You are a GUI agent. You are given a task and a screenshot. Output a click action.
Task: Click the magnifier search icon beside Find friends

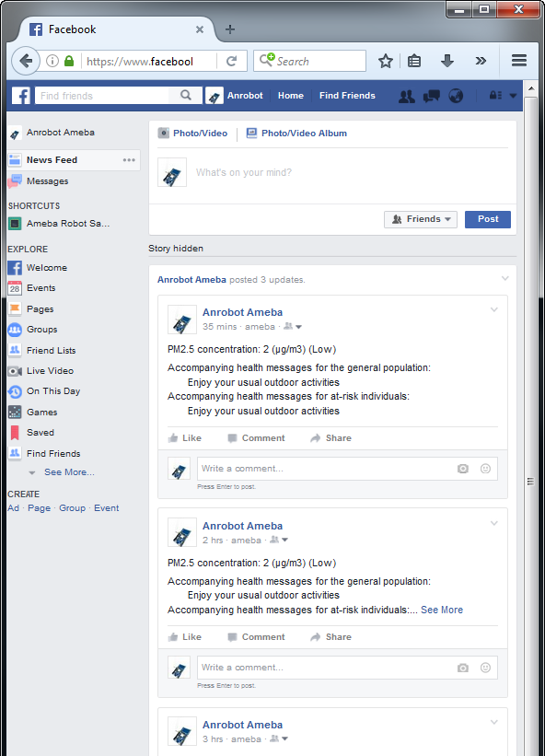[186, 96]
